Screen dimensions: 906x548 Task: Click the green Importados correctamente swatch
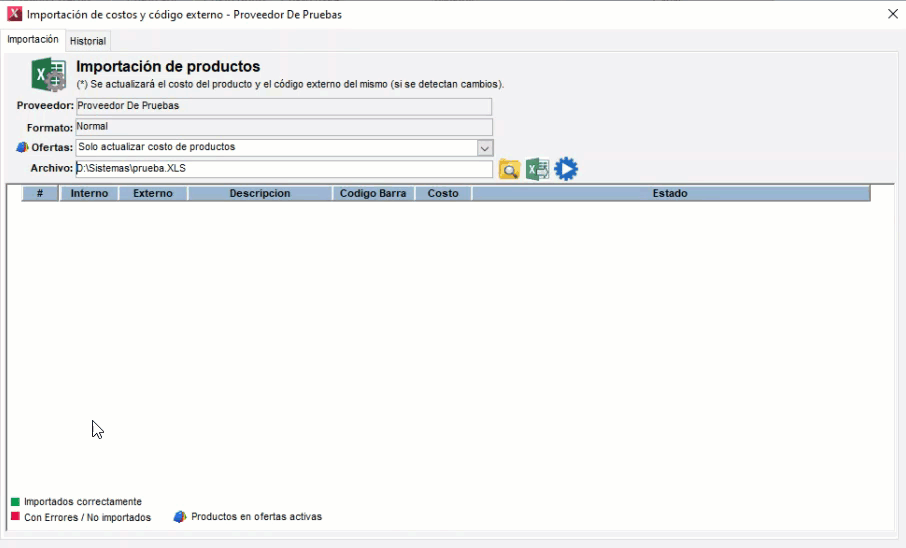(x=15, y=502)
